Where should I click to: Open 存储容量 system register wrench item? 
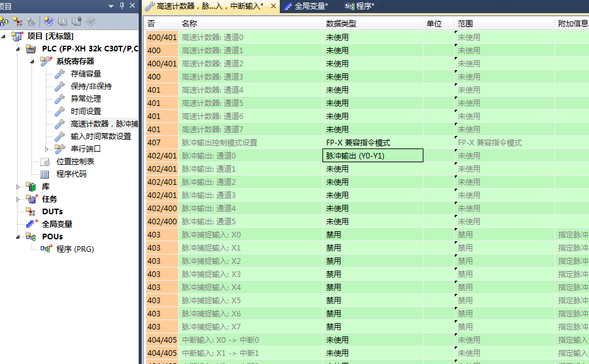(x=86, y=74)
